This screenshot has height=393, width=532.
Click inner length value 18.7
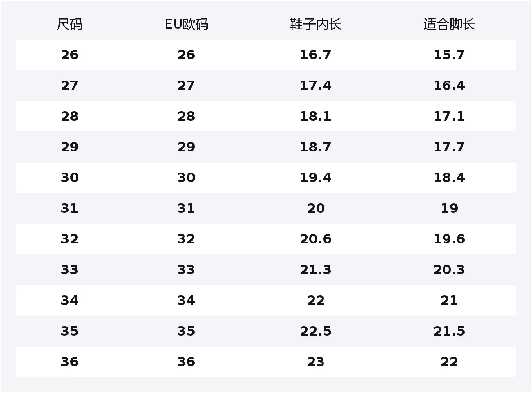click(x=315, y=147)
